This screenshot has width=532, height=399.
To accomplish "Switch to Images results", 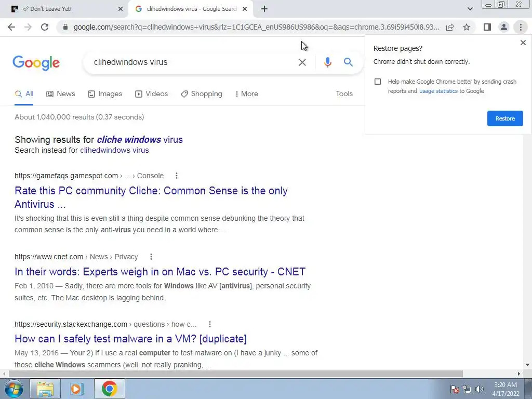I will (105, 94).
